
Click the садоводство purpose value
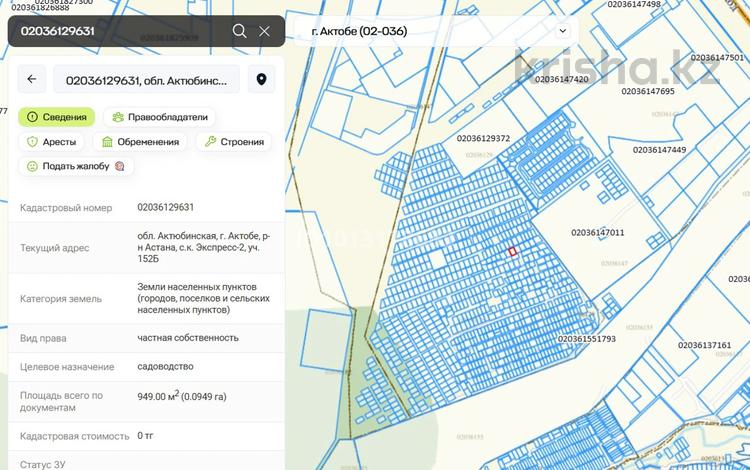165,367
